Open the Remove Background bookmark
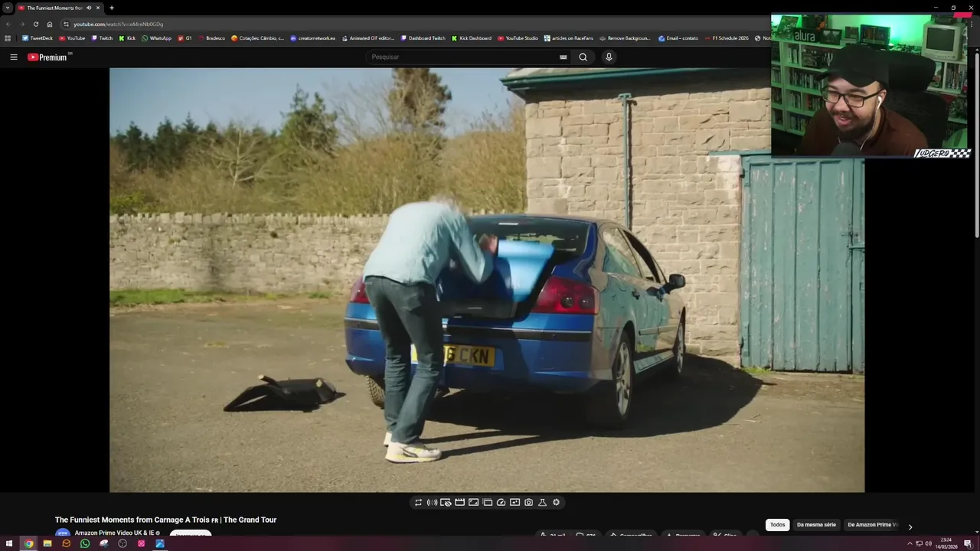Image resolution: width=980 pixels, height=551 pixels. pos(625,38)
